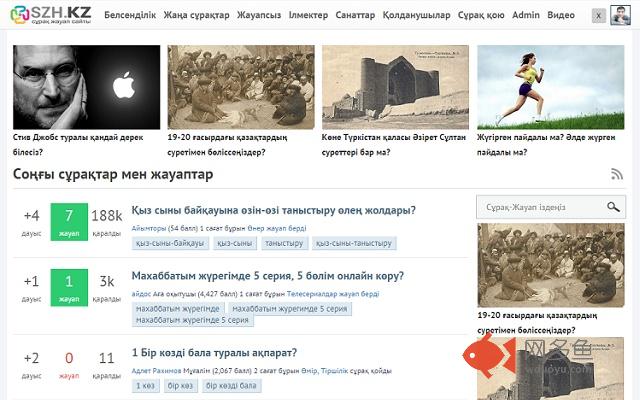
Task: Open the Санаттар menu item
Action: point(355,15)
